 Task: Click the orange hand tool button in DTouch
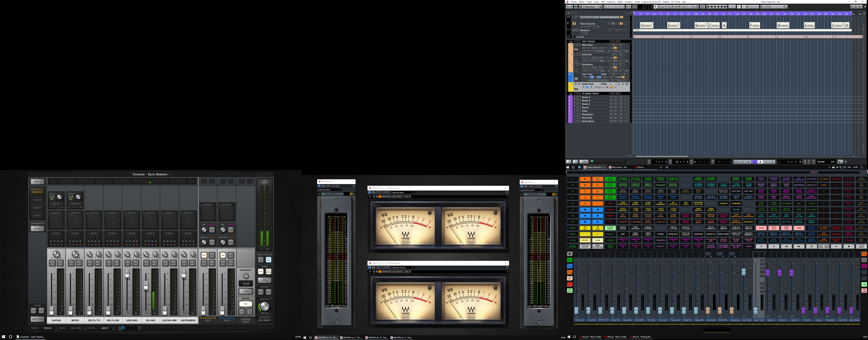(585, 185)
